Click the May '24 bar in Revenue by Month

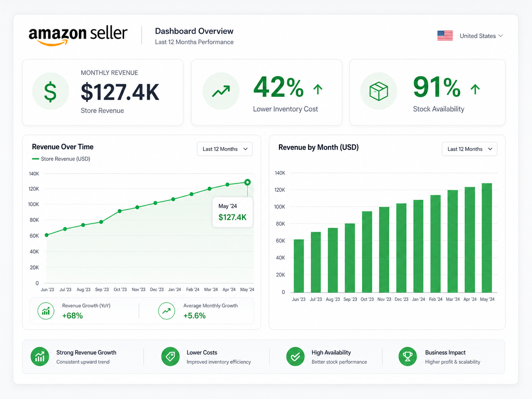pyautogui.click(x=487, y=238)
